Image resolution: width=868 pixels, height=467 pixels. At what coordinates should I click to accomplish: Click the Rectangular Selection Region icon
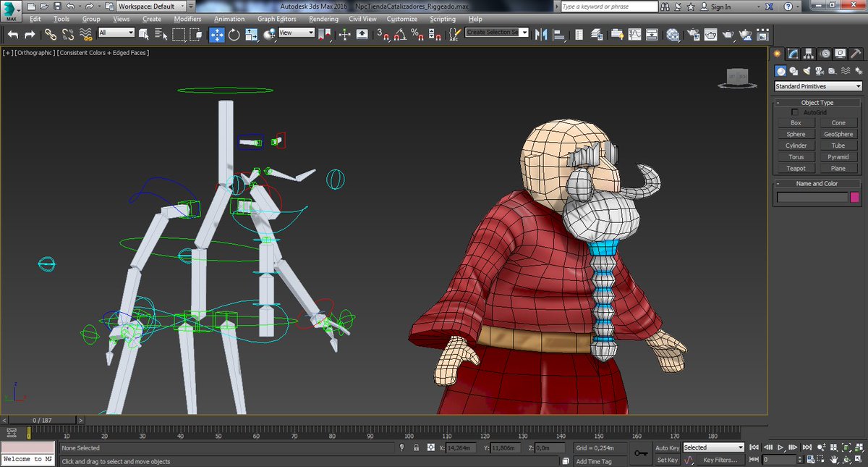(179, 34)
